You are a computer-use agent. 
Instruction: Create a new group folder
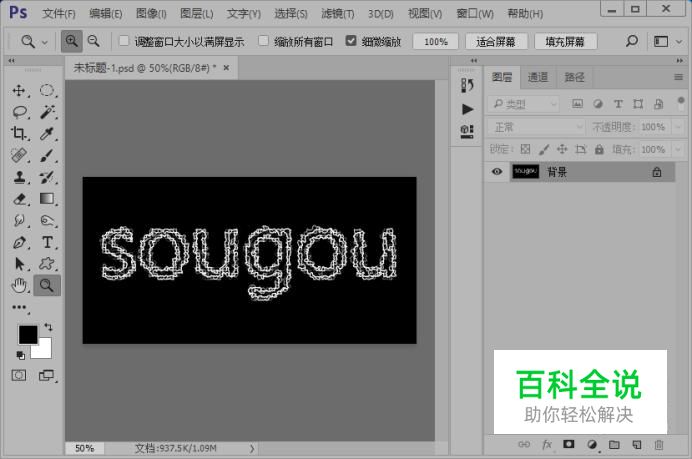(614, 444)
